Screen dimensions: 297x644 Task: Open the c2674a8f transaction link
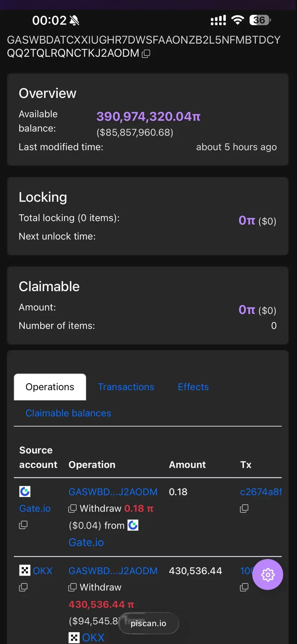tap(261, 492)
